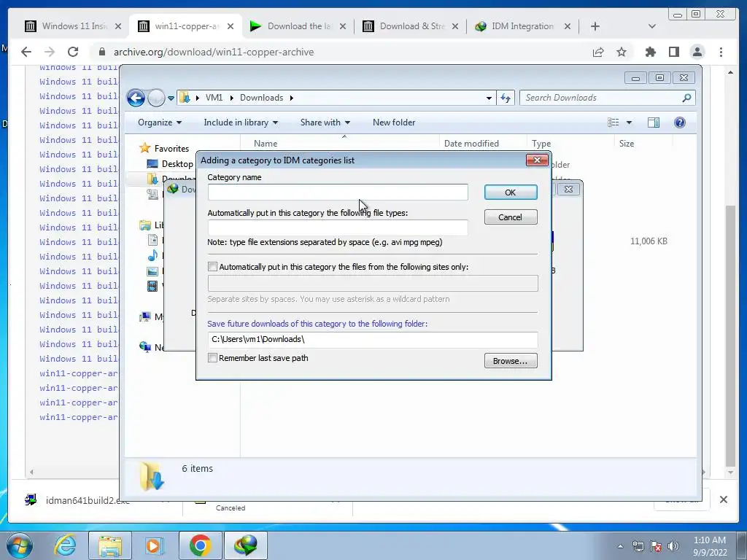Click the search magnifier icon in Explorer
747x560 pixels.
pyautogui.click(x=686, y=98)
